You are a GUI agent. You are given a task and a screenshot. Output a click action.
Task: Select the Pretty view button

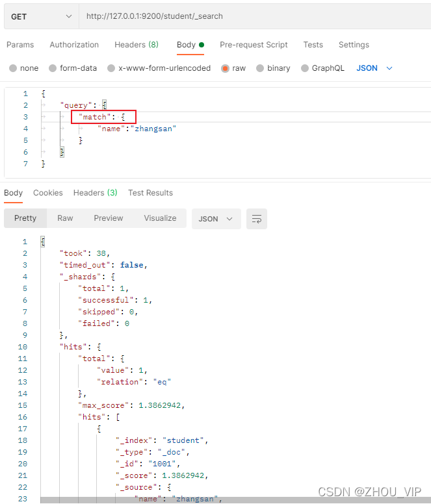(x=25, y=218)
